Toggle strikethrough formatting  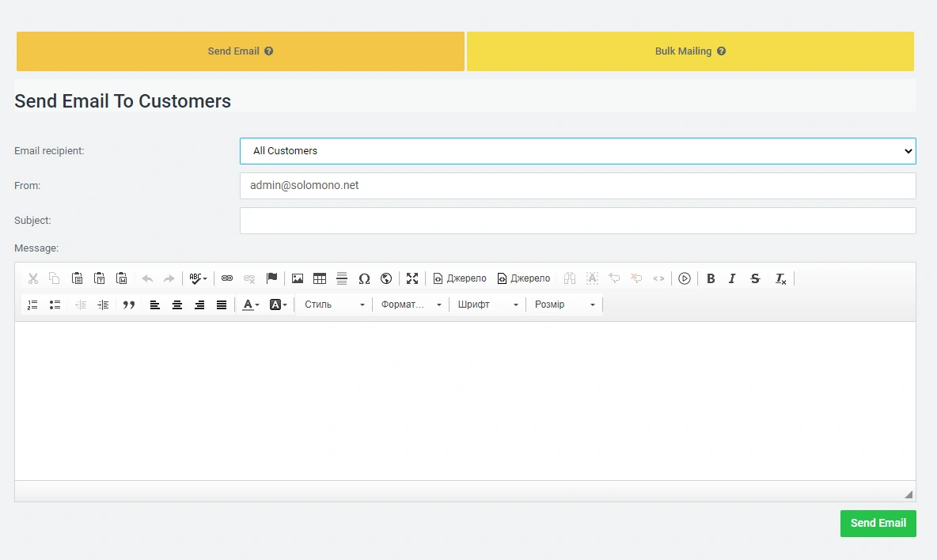point(755,278)
